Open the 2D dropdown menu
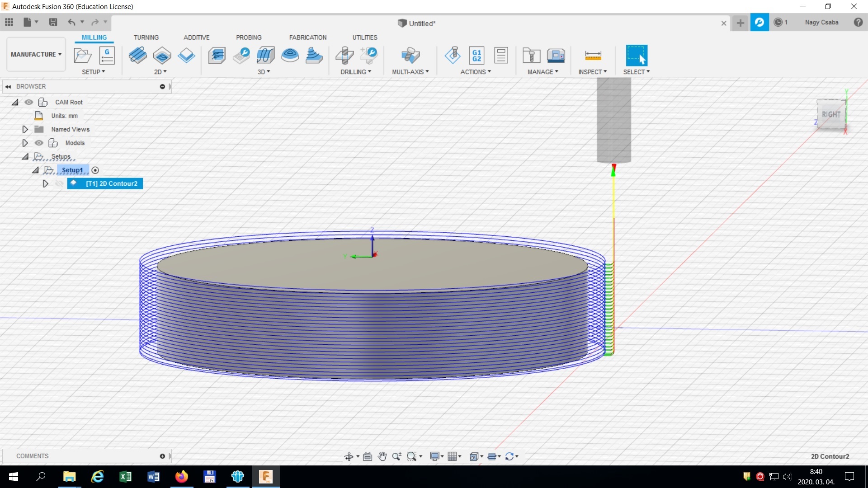The image size is (868, 488). 160,72
